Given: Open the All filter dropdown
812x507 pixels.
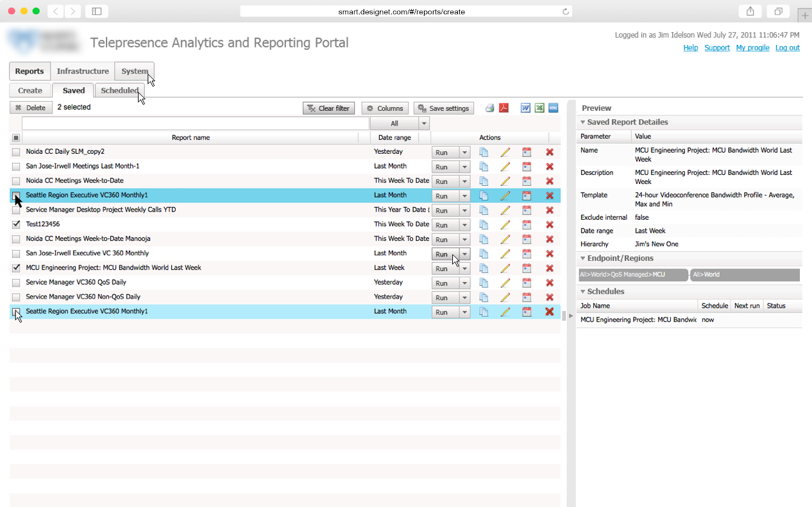Looking at the screenshot, I should (x=423, y=123).
